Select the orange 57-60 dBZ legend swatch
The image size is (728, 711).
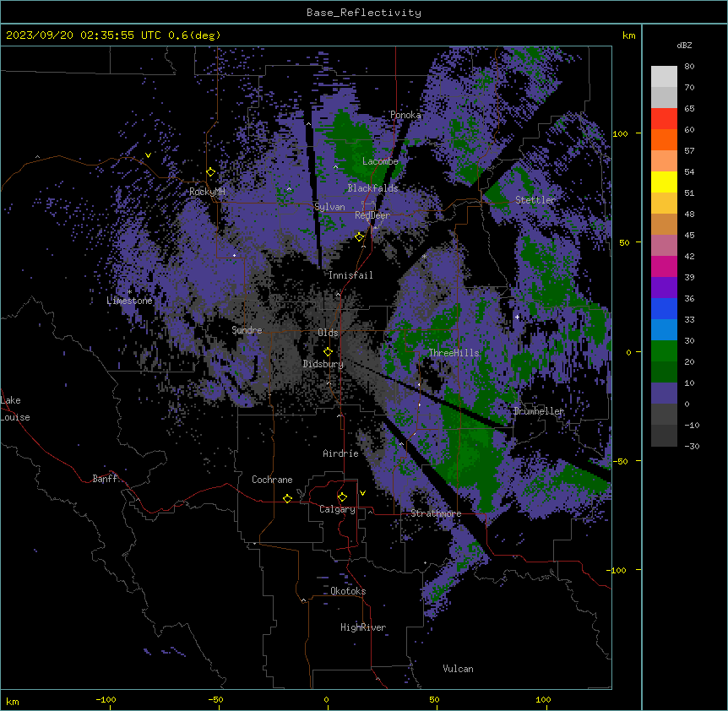pyautogui.click(x=664, y=139)
